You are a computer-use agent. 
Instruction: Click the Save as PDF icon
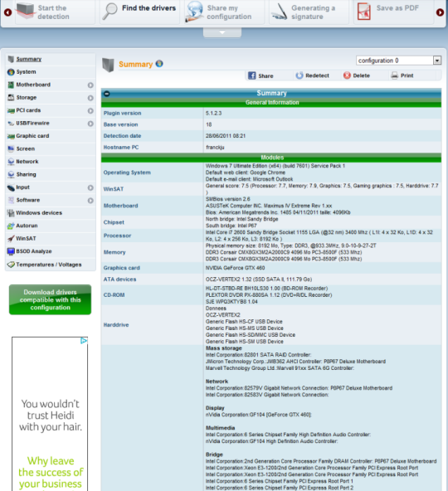[363, 12]
